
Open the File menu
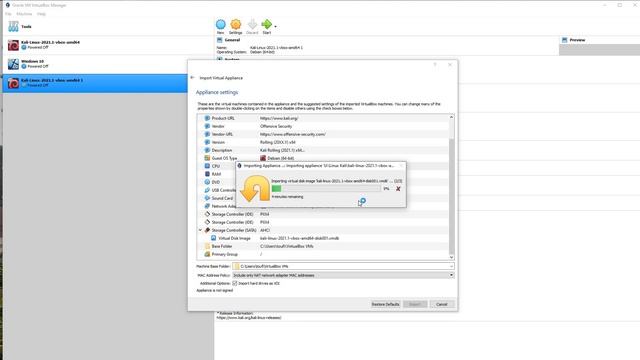coord(8,14)
